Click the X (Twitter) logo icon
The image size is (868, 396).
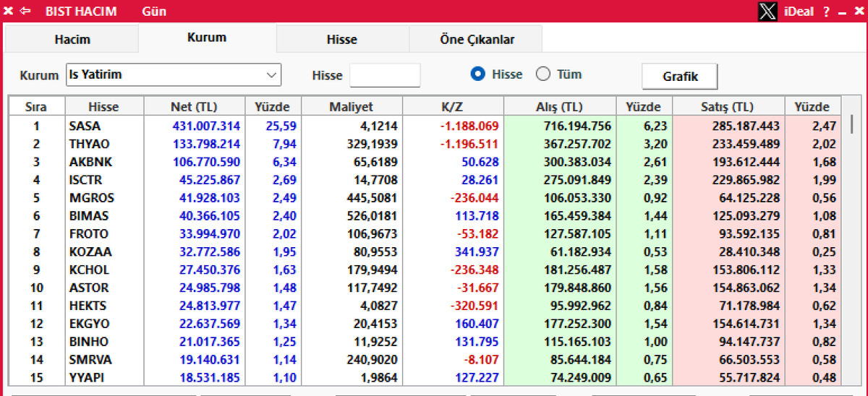point(768,11)
